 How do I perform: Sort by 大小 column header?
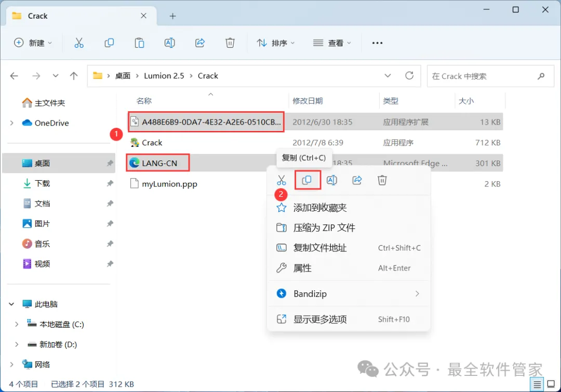point(466,101)
